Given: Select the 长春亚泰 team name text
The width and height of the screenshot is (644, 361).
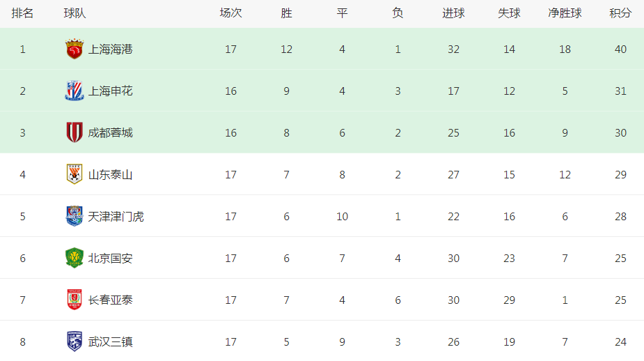Looking at the screenshot, I should point(110,300).
